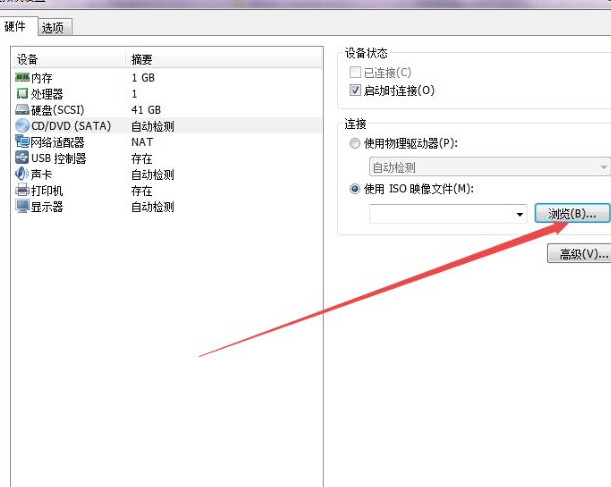Switch to the 选项 tab
This screenshot has width=611, height=487.
coord(57,27)
